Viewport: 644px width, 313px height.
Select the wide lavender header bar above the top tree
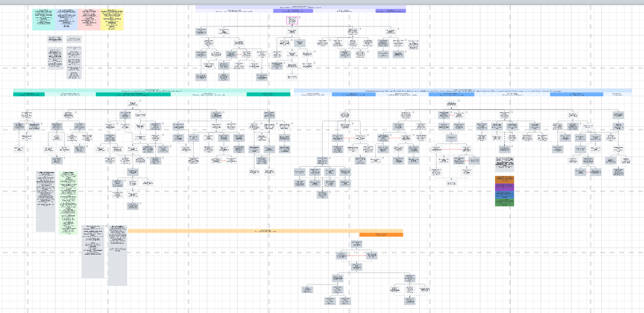301,7
